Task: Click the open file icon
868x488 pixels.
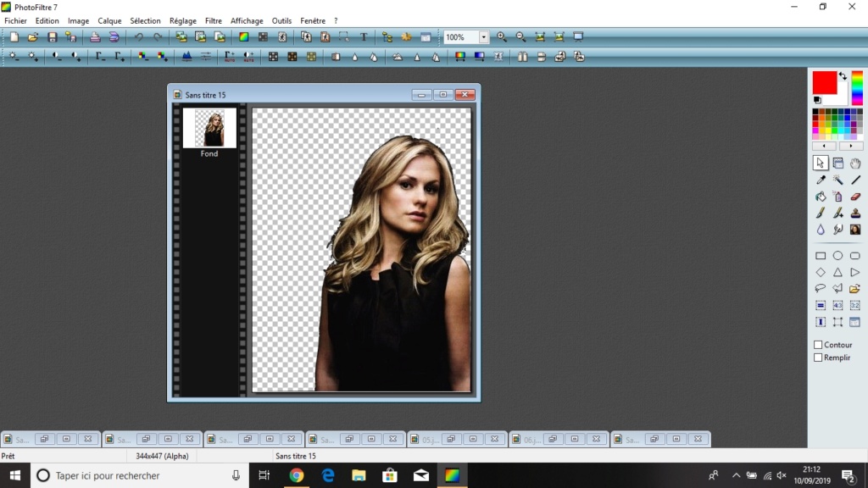Action: point(33,37)
